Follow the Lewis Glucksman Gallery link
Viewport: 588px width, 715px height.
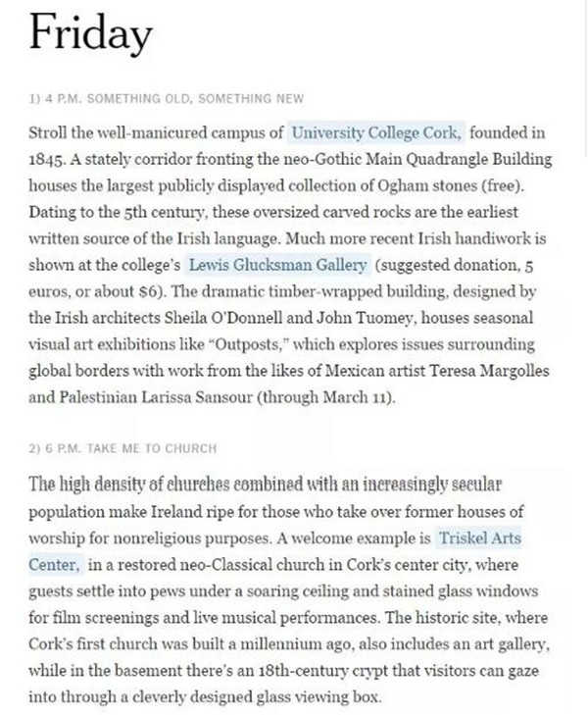coord(278,263)
